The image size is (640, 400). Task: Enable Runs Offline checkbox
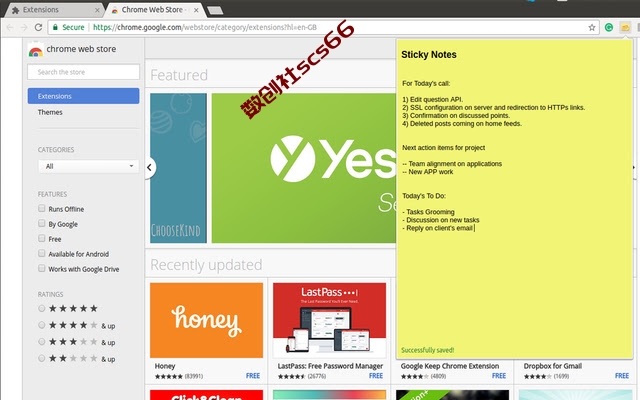pyautogui.click(x=42, y=209)
